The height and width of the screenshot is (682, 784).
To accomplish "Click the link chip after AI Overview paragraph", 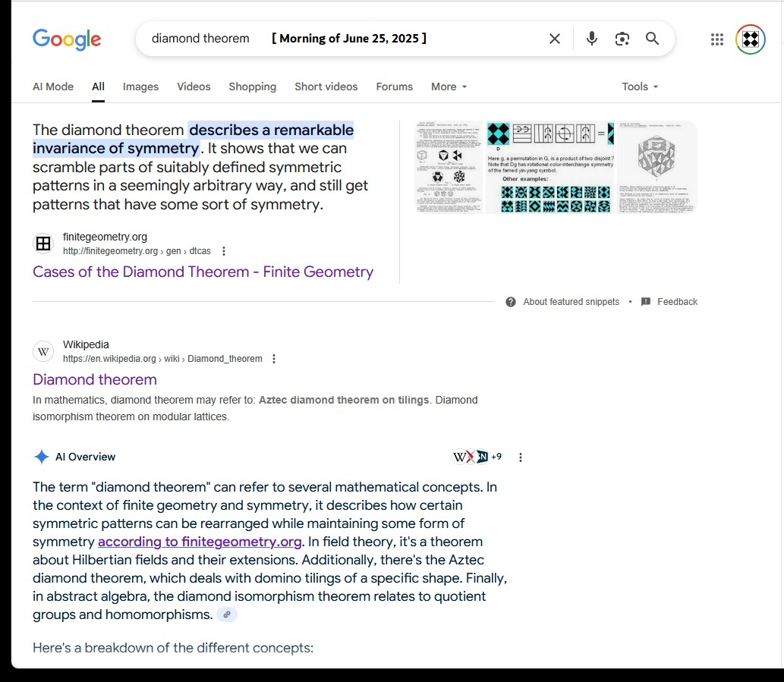I will pos(227,614).
